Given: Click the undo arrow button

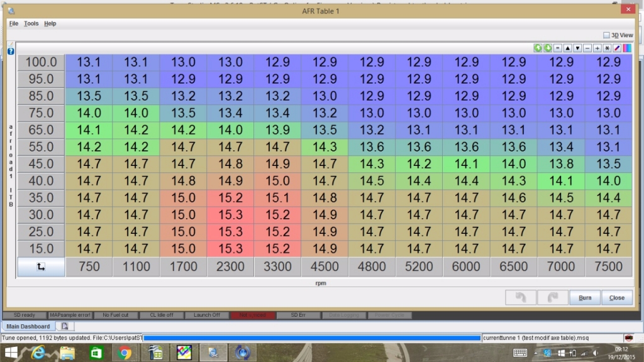Looking at the screenshot, I should (x=520, y=297).
